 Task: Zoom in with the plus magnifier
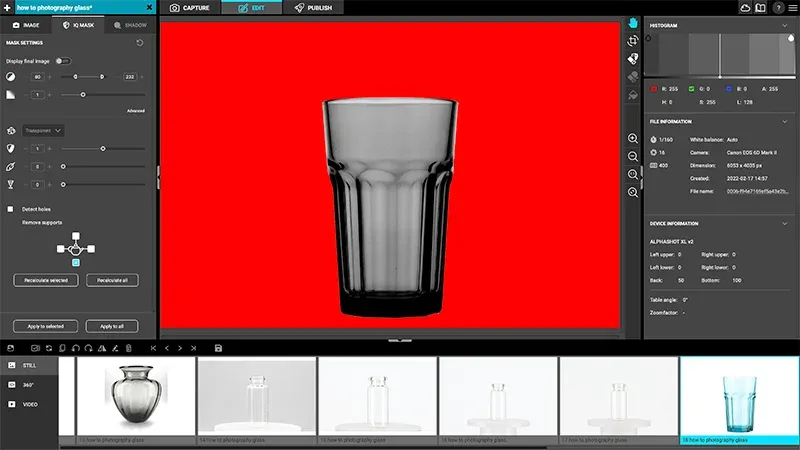633,138
